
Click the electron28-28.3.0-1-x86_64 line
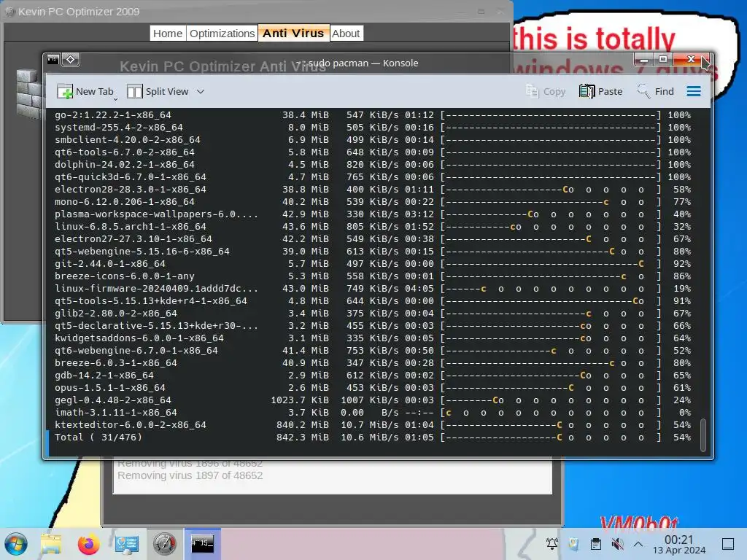tap(373, 189)
